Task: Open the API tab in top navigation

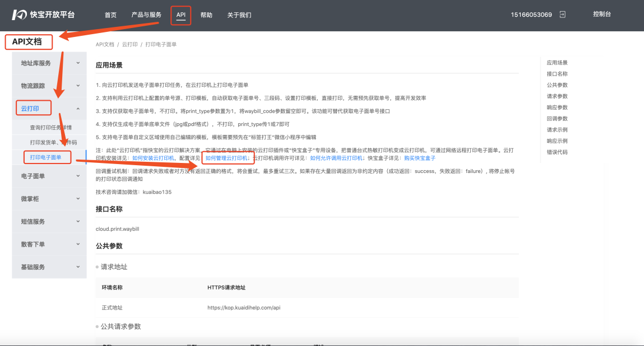Action: [x=180, y=15]
